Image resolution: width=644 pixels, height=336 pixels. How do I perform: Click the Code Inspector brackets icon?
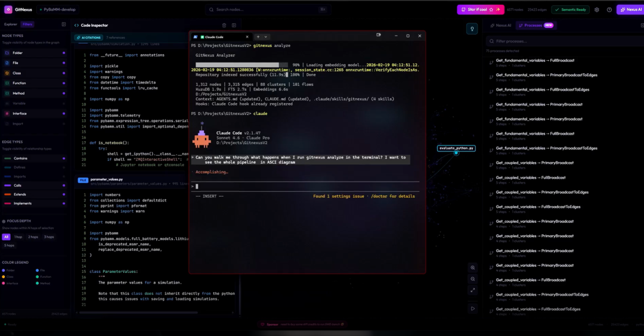pos(77,26)
